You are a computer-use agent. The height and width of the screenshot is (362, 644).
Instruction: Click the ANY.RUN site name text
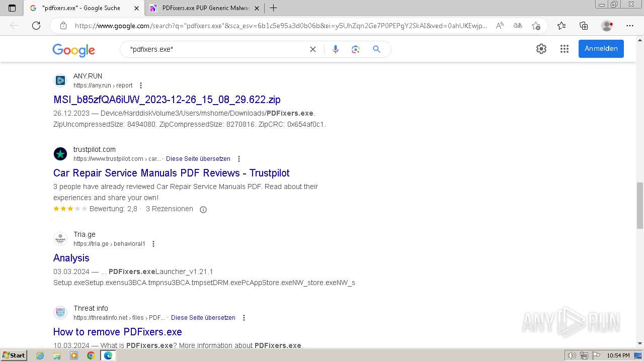point(88,76)
